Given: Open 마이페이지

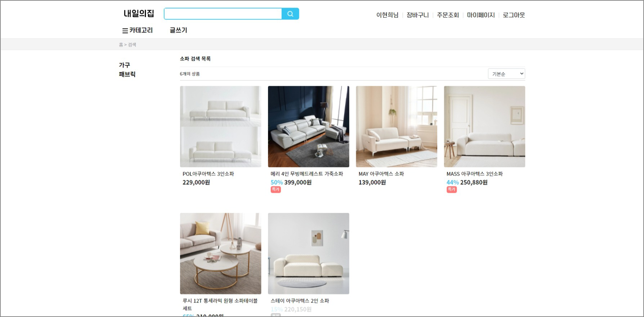Looking at the screenshot, I should 481,15.
